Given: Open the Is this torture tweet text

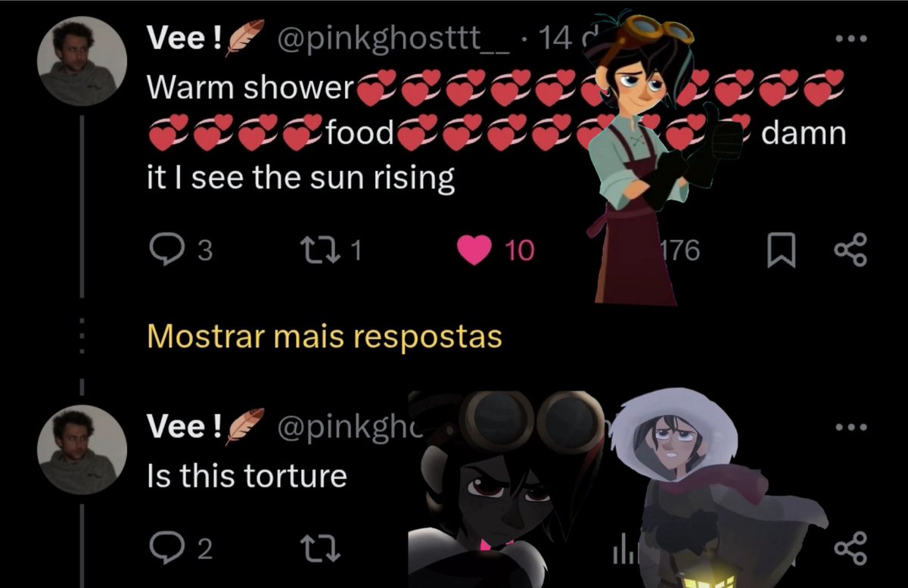Looking at the screenshot, I should pos(247,476).
